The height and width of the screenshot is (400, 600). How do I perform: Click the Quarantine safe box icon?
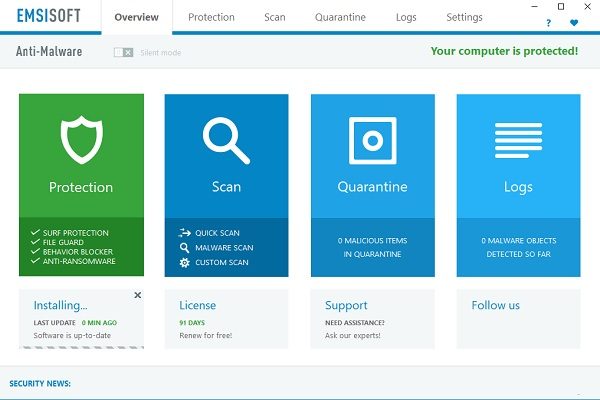point(372,140)
